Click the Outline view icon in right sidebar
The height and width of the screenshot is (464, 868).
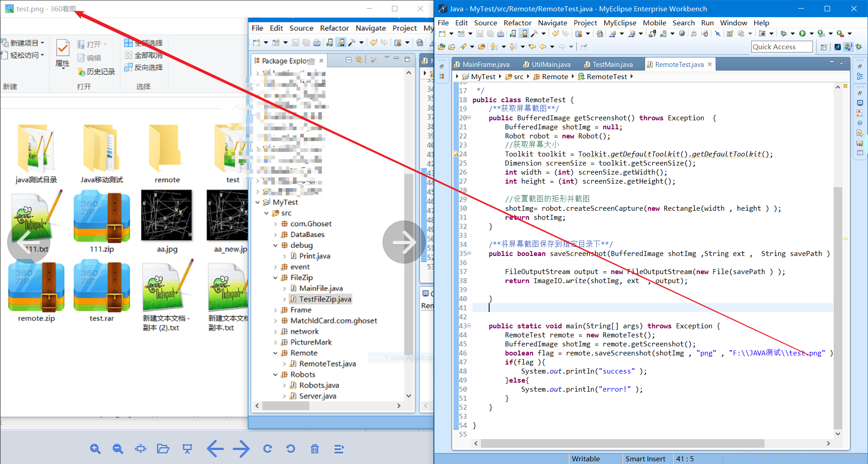point(860,76)
